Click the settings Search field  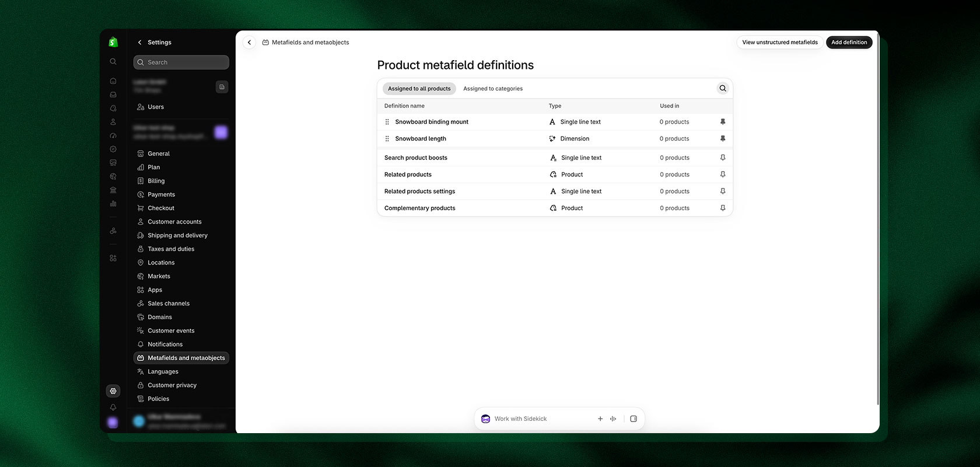(181, 62)
